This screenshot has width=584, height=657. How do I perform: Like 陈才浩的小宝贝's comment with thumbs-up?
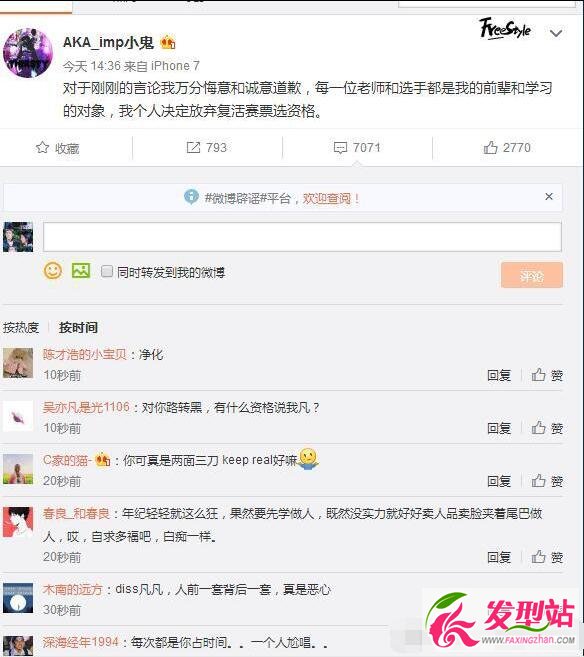pyautogui.click(x=539, y=375)
